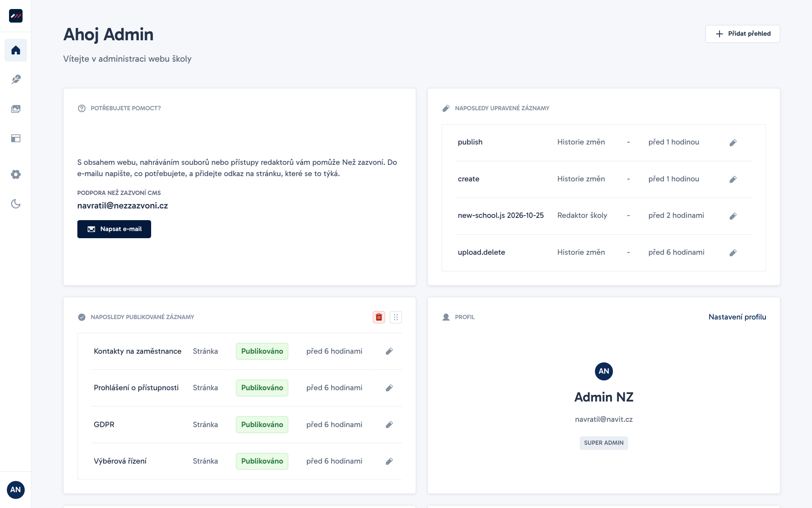Viewport: 812px width, 508px height.
Task: Open the Kontakty na zaměstnance record
Action: pyautogui.click(x=247, y=351)
